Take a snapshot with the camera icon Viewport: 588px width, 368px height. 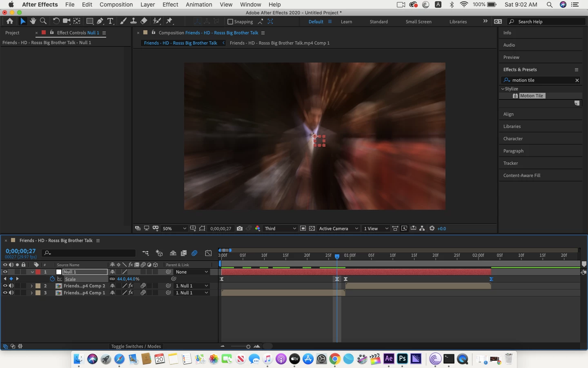click(x=240, y=229)
